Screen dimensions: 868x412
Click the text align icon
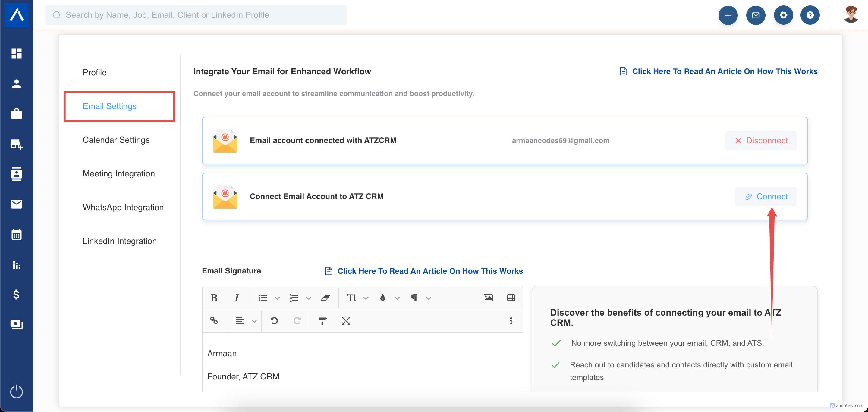click(240, 321)
